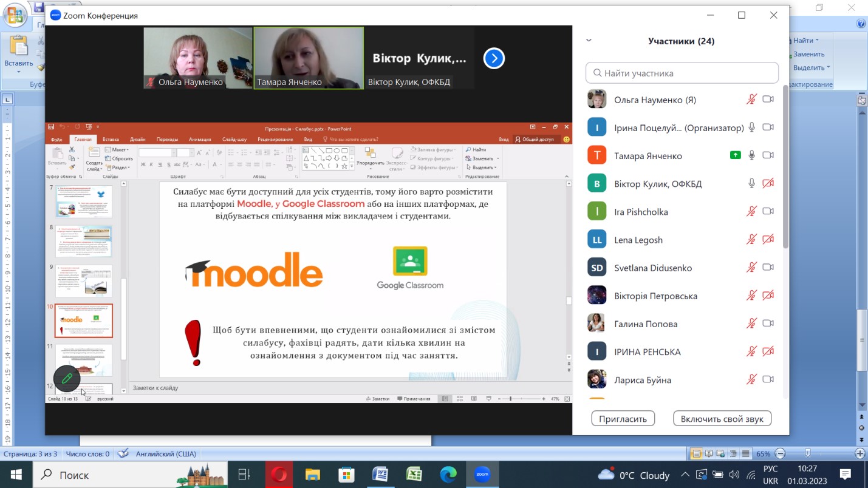Open the Главная tab in shared PowerPoint
The image size is (868, 488).
point(83,140)
